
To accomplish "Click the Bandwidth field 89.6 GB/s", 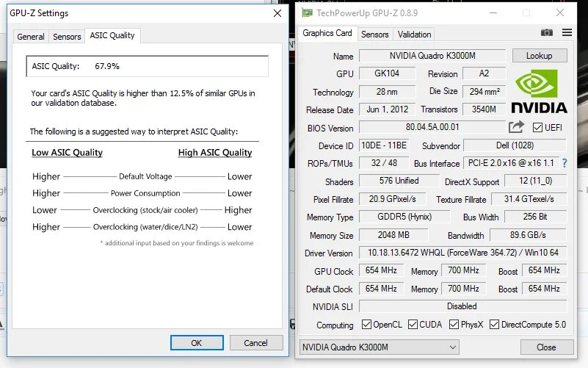I will [528, 235].
